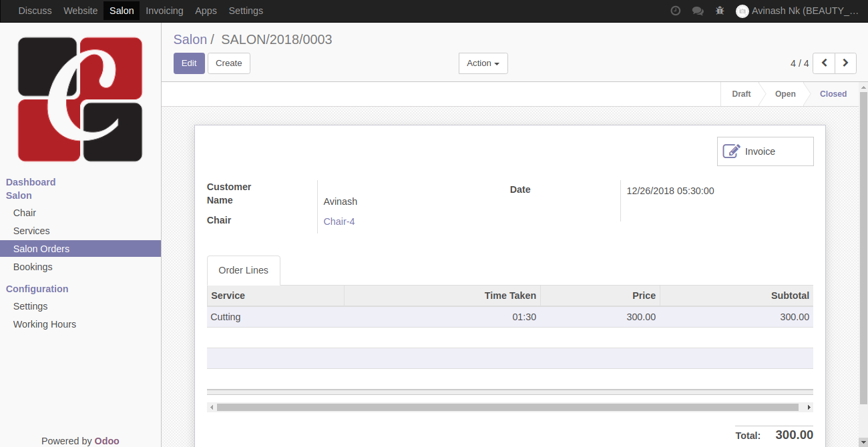Select the Closed status stage

tap(833, 94)
